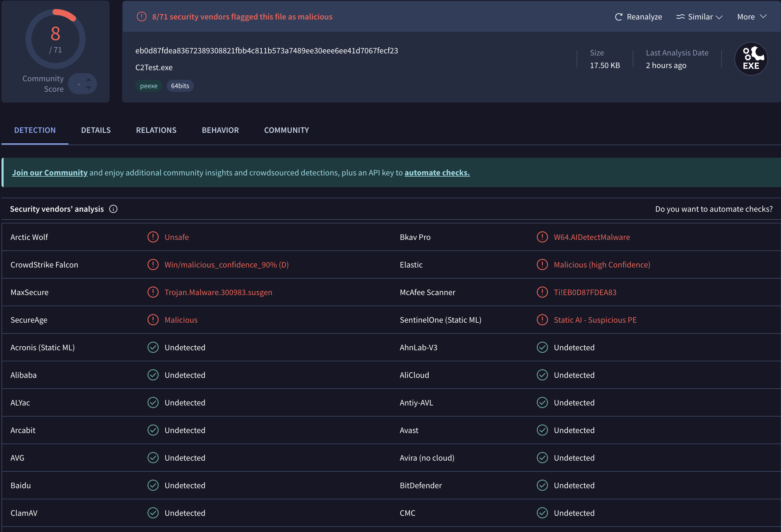Click the alert icon next to SentinelOne Static ML

tap(542, 320)
